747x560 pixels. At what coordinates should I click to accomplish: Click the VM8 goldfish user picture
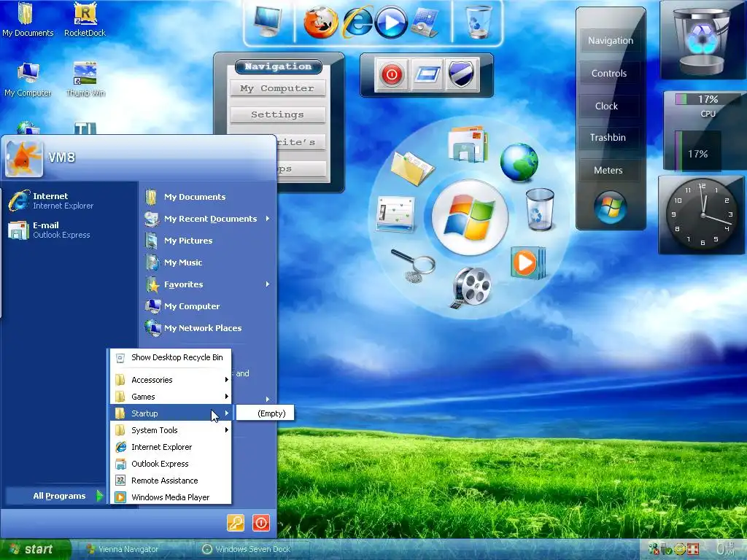[24, 158]
